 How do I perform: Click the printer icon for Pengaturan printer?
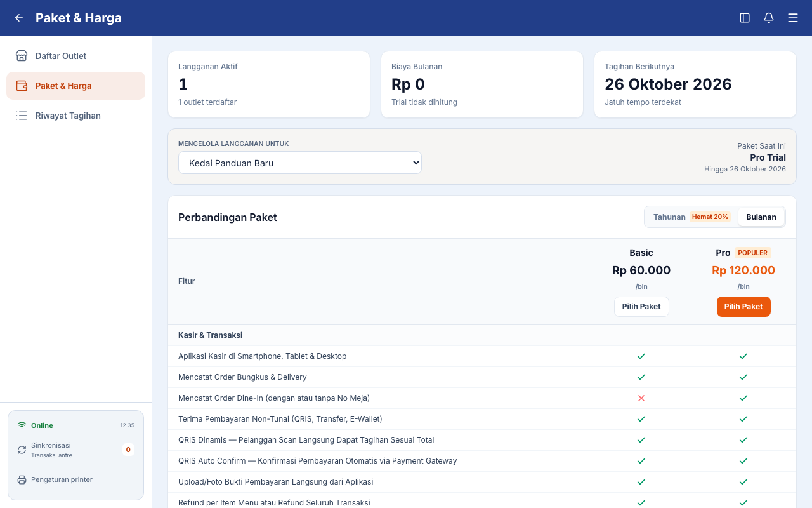22,479
